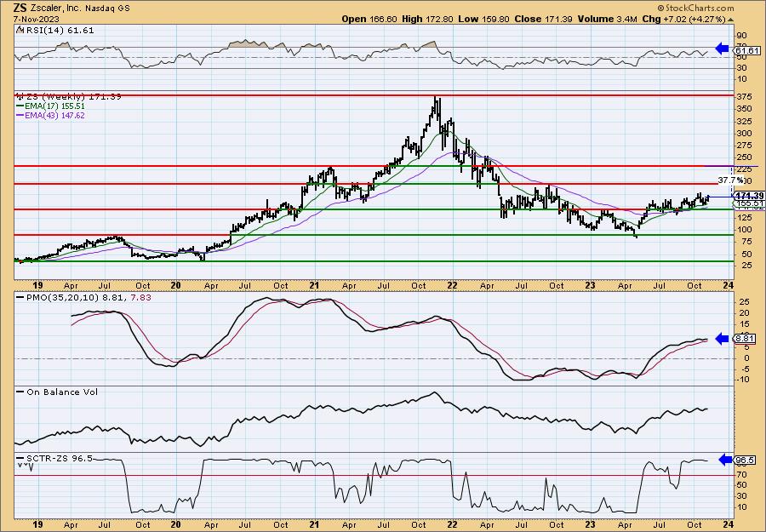Click the up triangle after the change percentage

click(x=730, y=20)
